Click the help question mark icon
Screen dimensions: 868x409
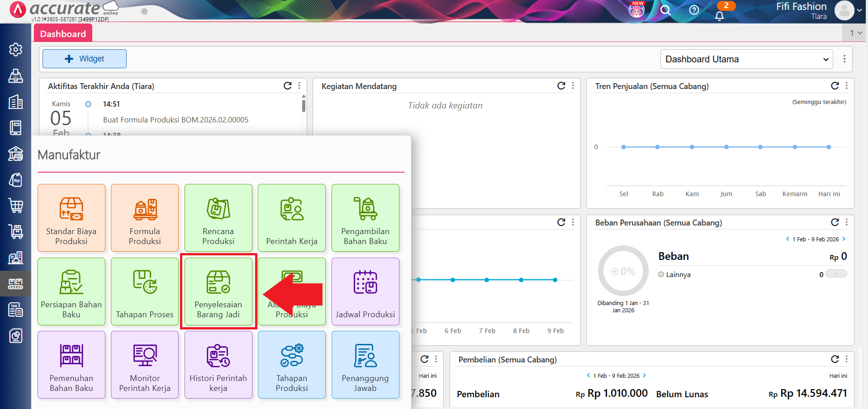[x=694, y=10]
